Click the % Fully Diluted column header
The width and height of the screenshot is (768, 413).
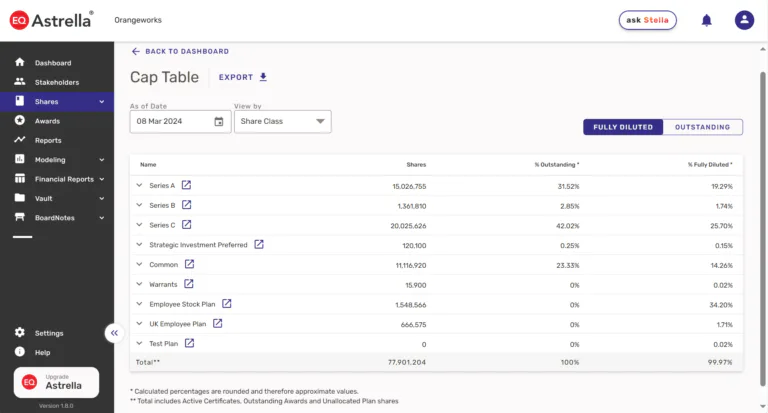click(710, 165)
